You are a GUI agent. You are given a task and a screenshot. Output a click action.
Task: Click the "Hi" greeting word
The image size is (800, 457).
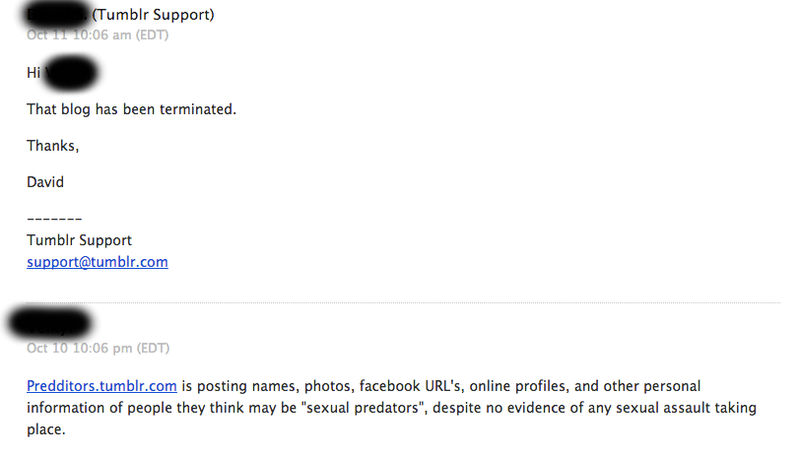(x=34, y=73)
